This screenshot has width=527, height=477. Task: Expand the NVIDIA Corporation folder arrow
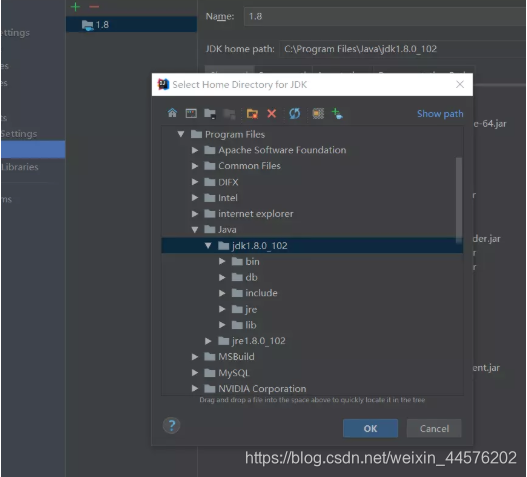tap(195, 388)
